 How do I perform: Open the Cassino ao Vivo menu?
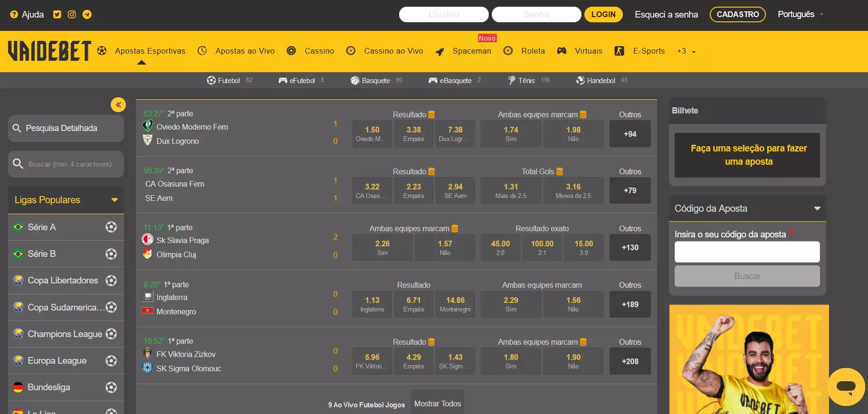click(x=393, y=51)
